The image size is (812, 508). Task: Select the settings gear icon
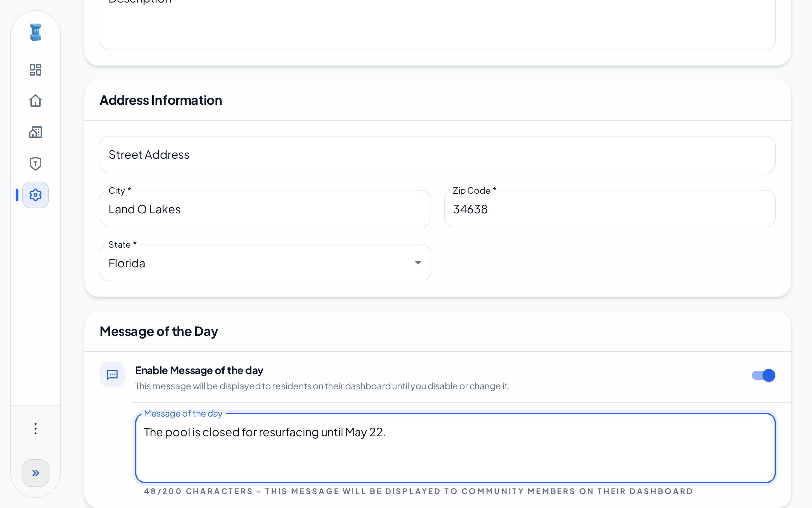(36, 195)
